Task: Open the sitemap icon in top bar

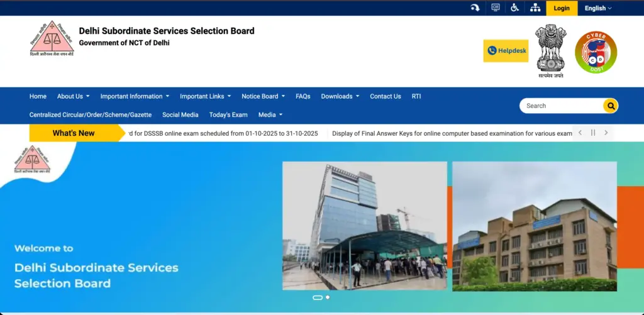Action: (535, 8)
